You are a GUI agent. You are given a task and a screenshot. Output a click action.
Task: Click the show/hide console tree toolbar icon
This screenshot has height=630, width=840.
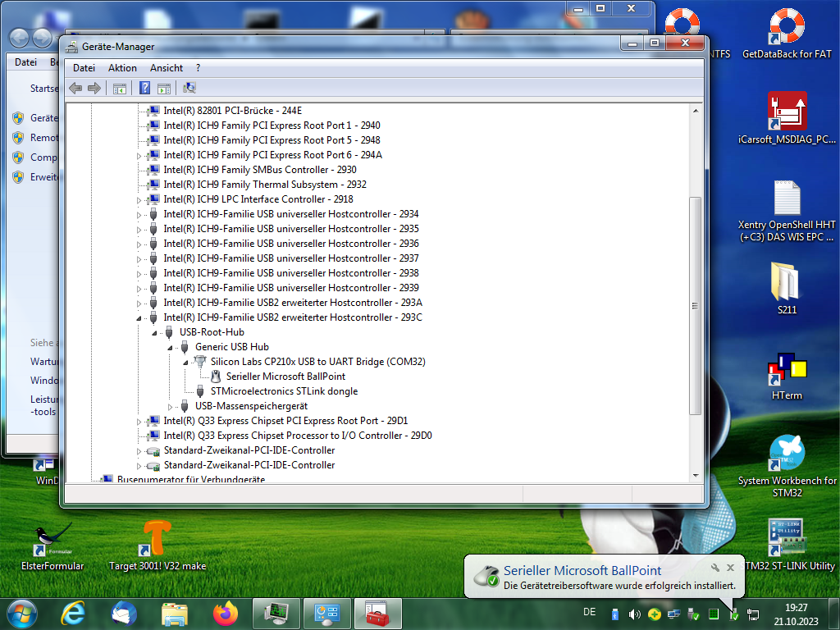[x=120, y=89]
